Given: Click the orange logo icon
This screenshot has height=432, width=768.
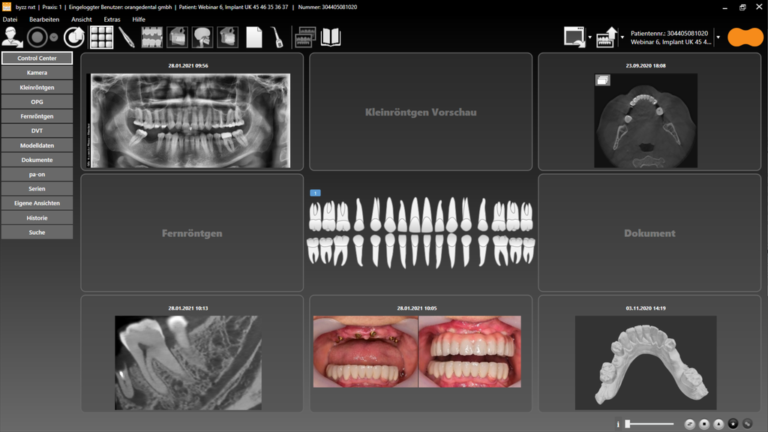Looking at the screenshot, I should (745, 37).
